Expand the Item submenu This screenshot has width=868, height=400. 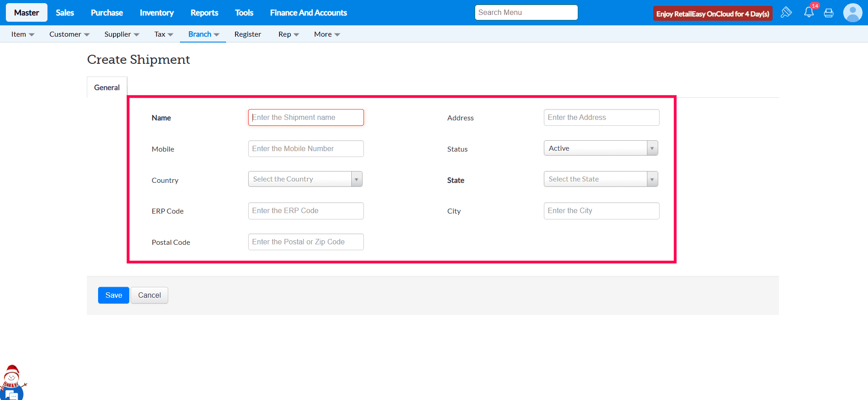pyautogui.click(x=23, y=34)
